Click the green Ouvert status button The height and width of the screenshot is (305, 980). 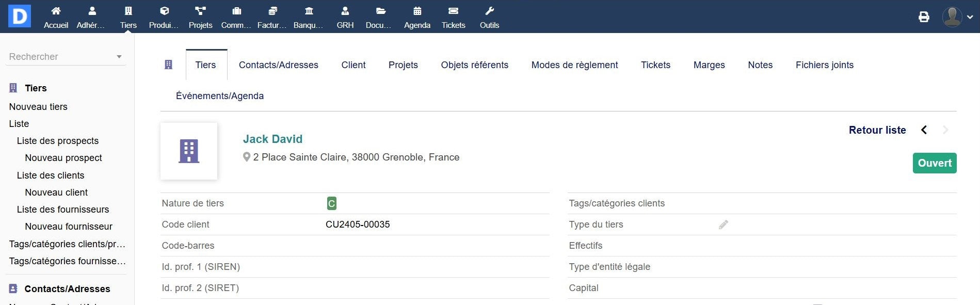(934, 163)
